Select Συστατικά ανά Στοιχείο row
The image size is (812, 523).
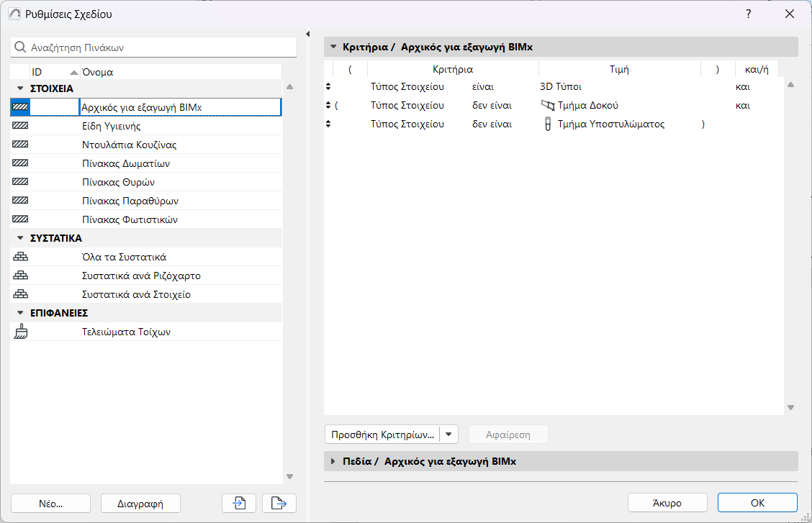tap(146, 294)
